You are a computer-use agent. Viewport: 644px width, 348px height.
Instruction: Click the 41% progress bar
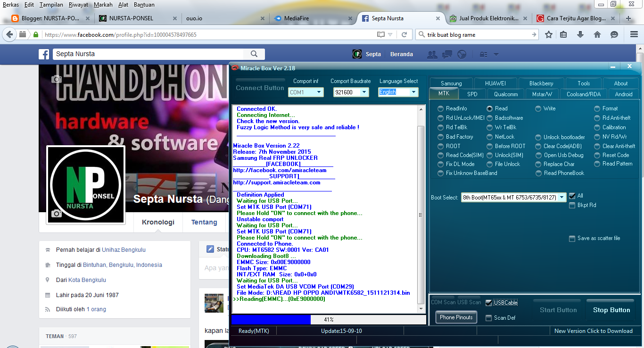tap(329, 320)
